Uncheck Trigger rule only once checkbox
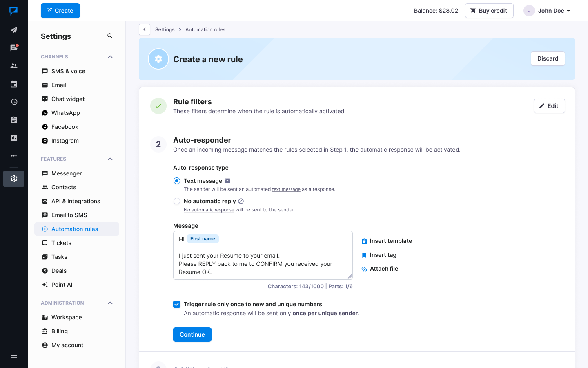 tap(177, 304)
